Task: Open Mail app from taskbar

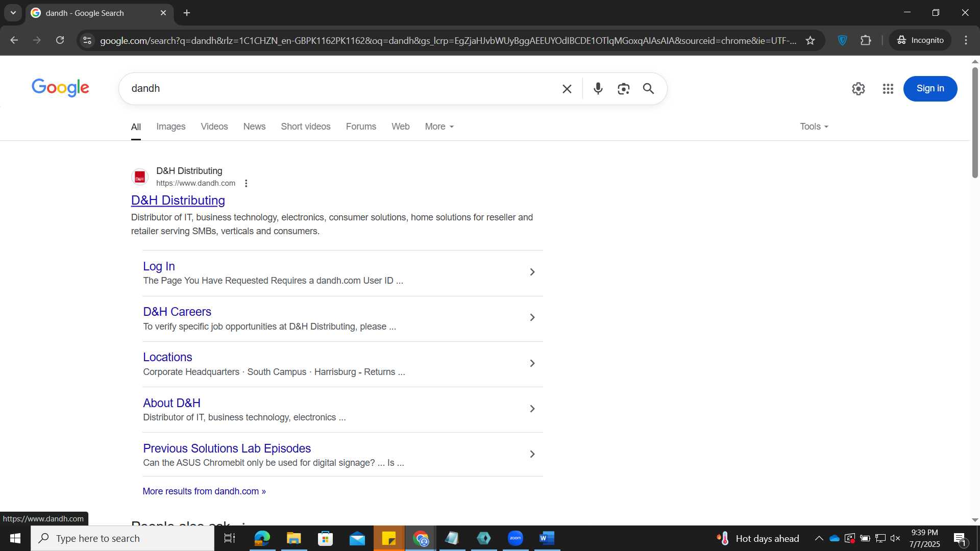Action: coord(357,538)
